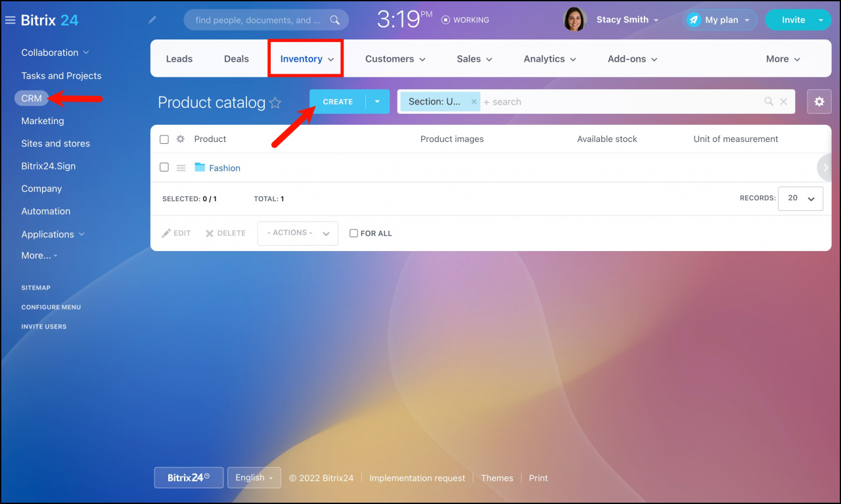Viewport: 841px width, 504px height.
Task: Open the Sales dropdown menu
Action: tap(474, 59)
